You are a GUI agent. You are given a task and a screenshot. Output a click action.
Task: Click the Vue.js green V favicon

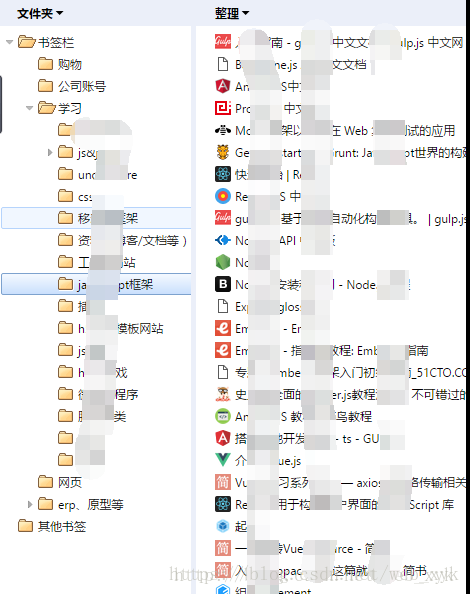(x=223, y=460)
